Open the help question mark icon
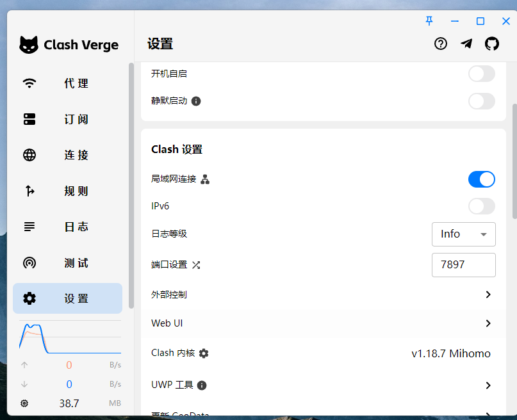 441,44
